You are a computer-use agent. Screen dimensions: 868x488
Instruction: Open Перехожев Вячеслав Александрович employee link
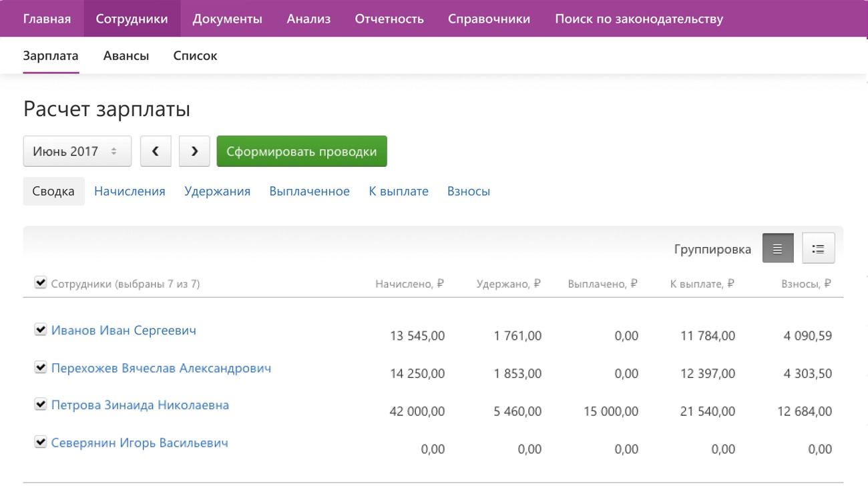pos(161,368)
